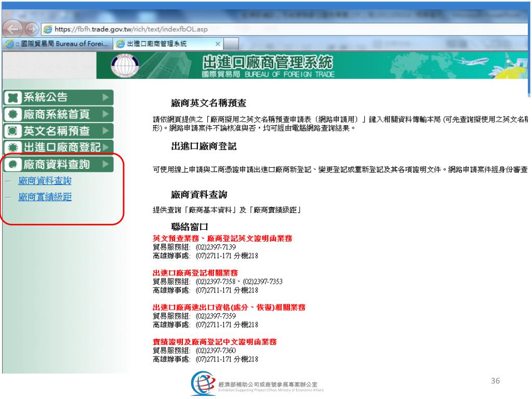
Task: Click slide page number 36
Action: 495,381
